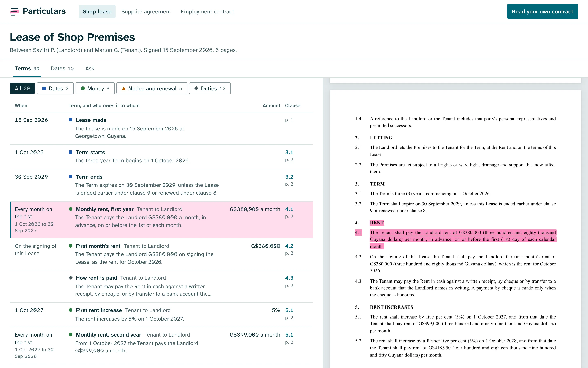The image size is (588, 368).
Task: Open clause 4.2 link for First month's rent
Action: [289, 246]
